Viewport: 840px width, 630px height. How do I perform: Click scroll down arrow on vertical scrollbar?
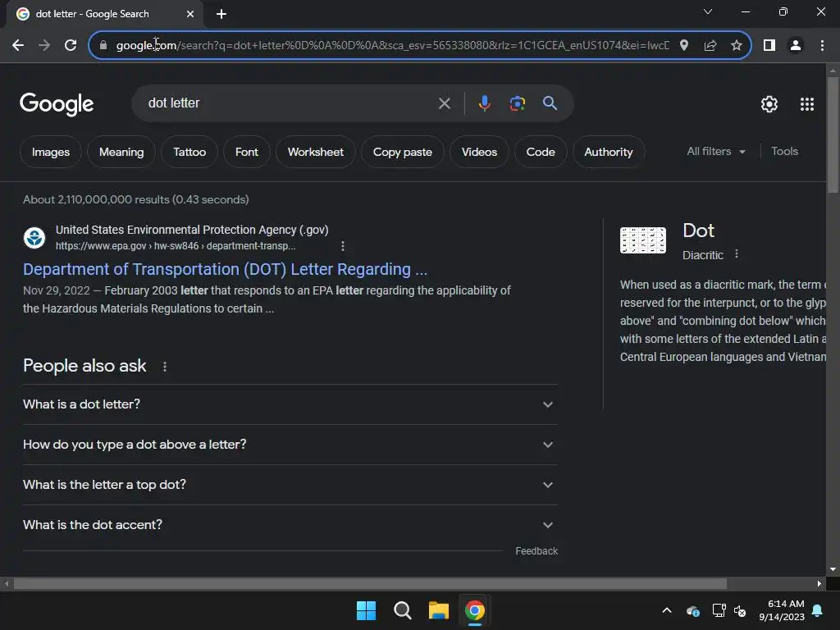click(x=833, y=569)
